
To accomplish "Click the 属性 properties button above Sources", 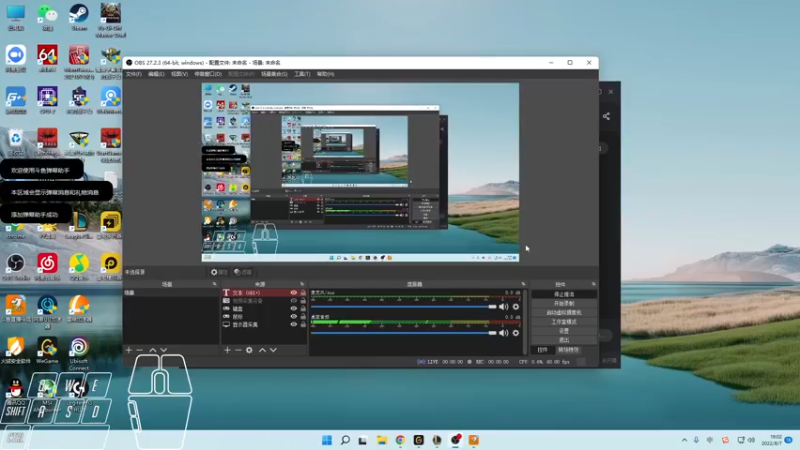I will (219, 272).
